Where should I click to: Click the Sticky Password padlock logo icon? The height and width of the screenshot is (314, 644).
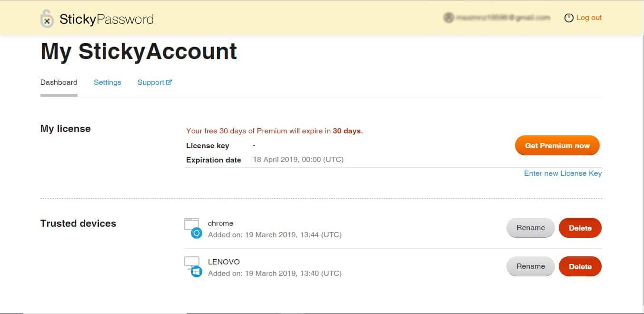coord(47,19)
